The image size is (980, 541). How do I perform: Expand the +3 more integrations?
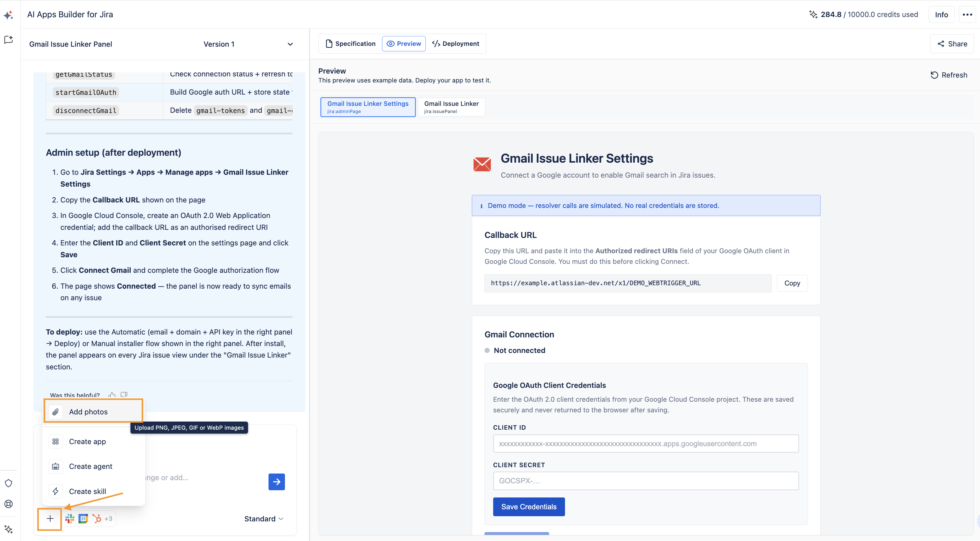point(108,519)
